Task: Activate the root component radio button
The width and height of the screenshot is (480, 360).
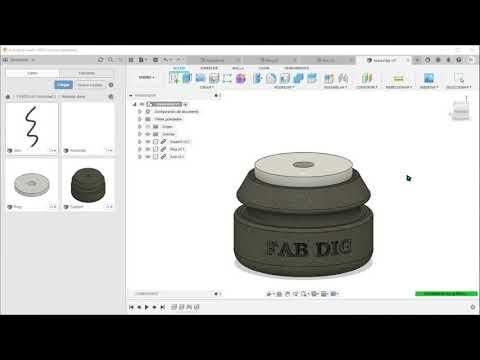Action: [186, 104]
